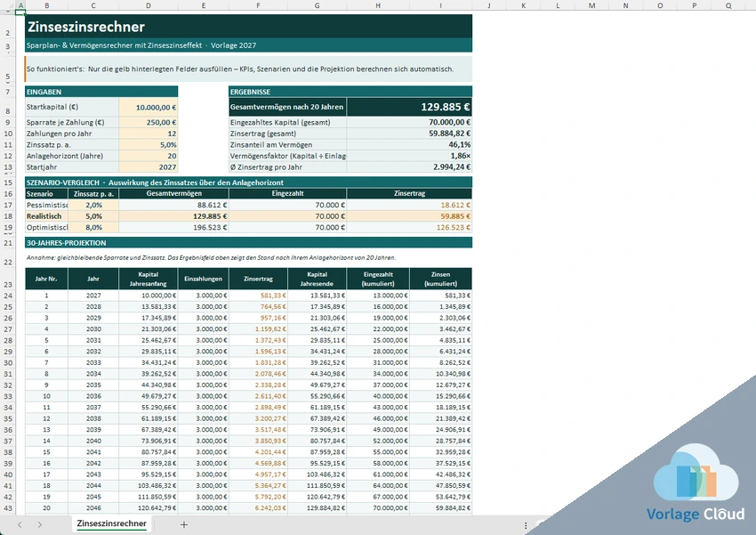Select year cell 2030 in projection
Screen dimensions: 756x535
click(x=93, y=329)
